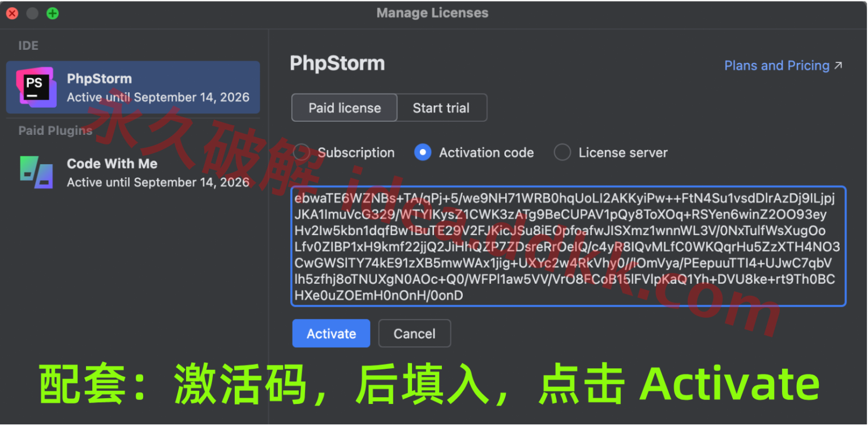Click the green zoom window button
Screen dimensions: 868x426
click(x=53, y=14)
